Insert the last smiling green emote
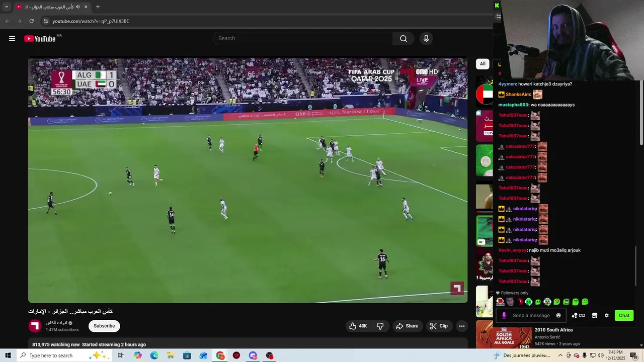Screen dimensions: 644x362 [585, 302]
